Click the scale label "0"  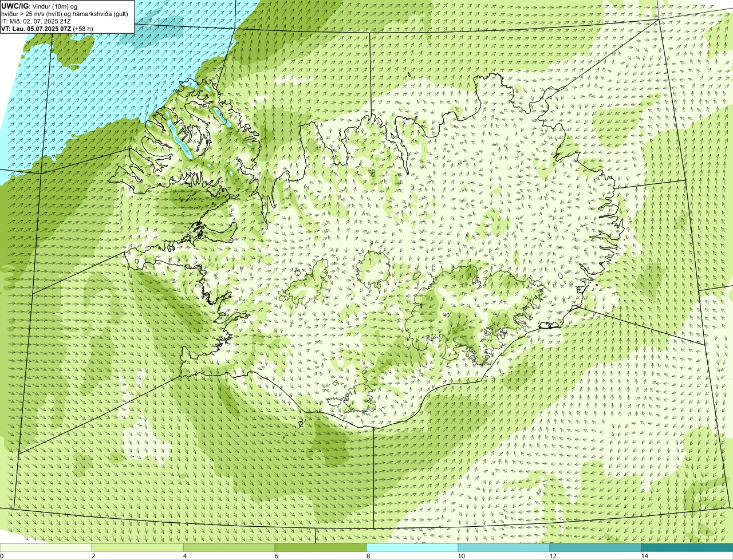(2, 556)
